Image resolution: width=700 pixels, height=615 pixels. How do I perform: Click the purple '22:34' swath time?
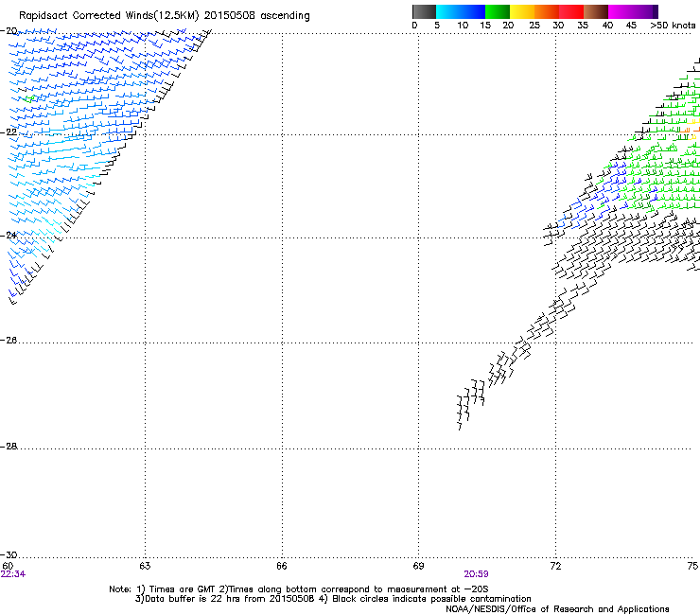13,574
